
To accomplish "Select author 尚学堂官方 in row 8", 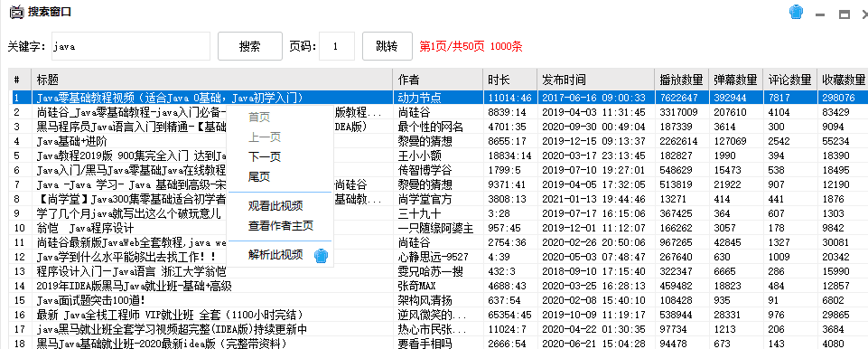I will coord(425,199).
